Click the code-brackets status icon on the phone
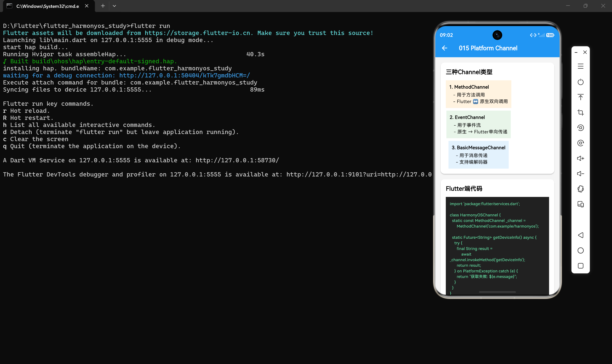The image size is (612, 364). 533,35
